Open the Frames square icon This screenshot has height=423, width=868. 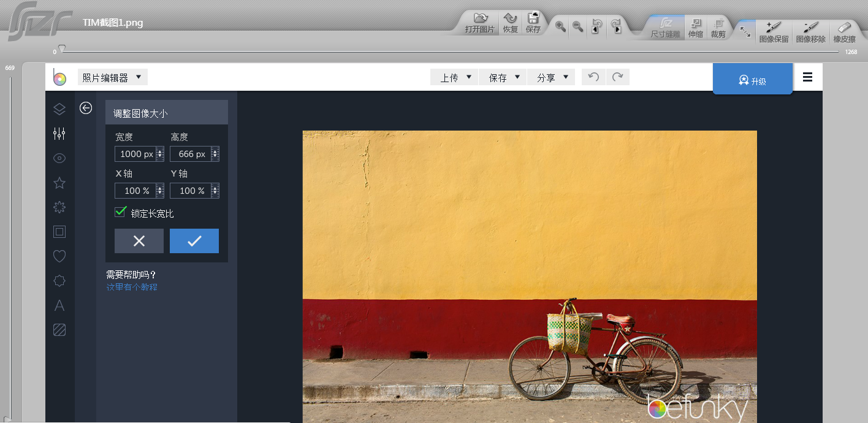[x=59, y=232]
